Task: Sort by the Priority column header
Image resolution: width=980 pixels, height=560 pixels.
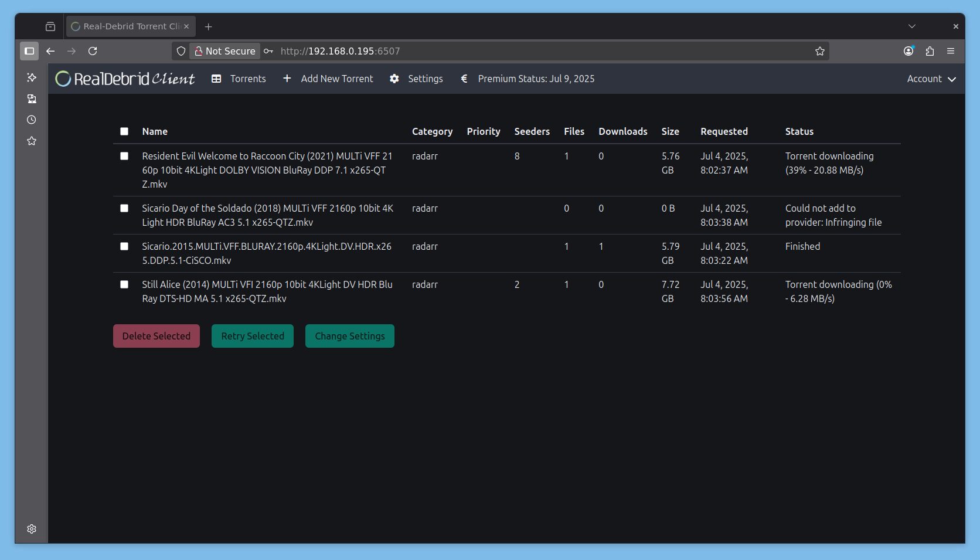Action: tap(484, 131)
